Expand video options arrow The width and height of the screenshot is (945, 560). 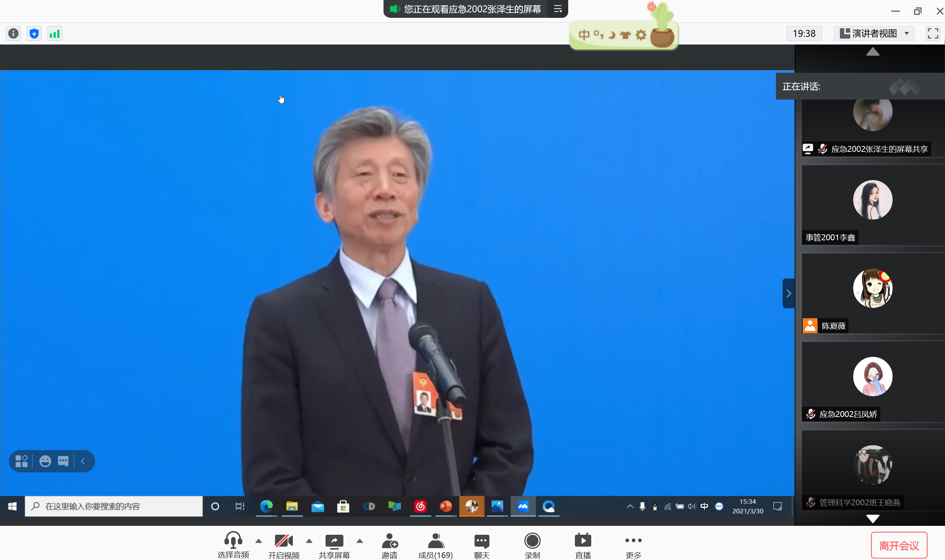(309, 541)
